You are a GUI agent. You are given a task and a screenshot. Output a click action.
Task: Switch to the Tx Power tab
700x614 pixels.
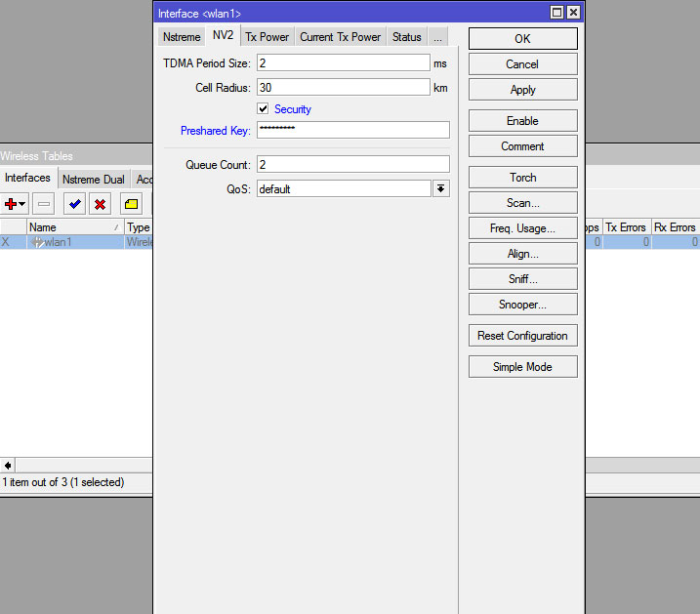tap(267, 37)
